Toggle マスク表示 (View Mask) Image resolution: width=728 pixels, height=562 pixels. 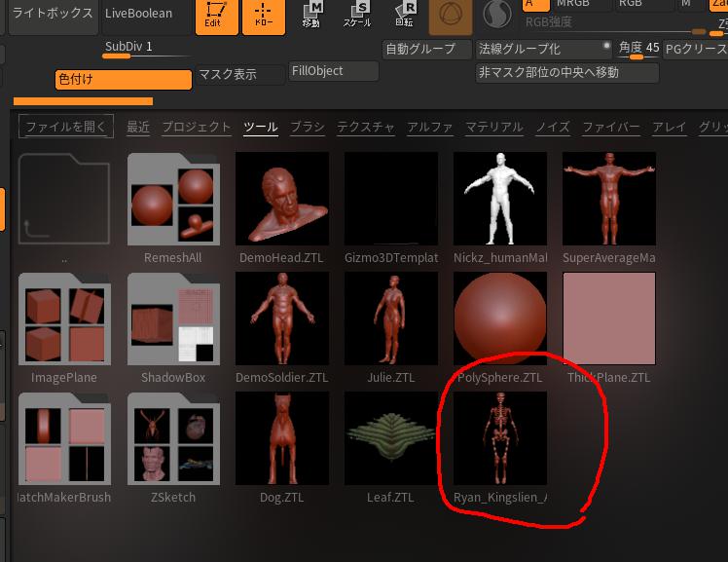(240, 75)
